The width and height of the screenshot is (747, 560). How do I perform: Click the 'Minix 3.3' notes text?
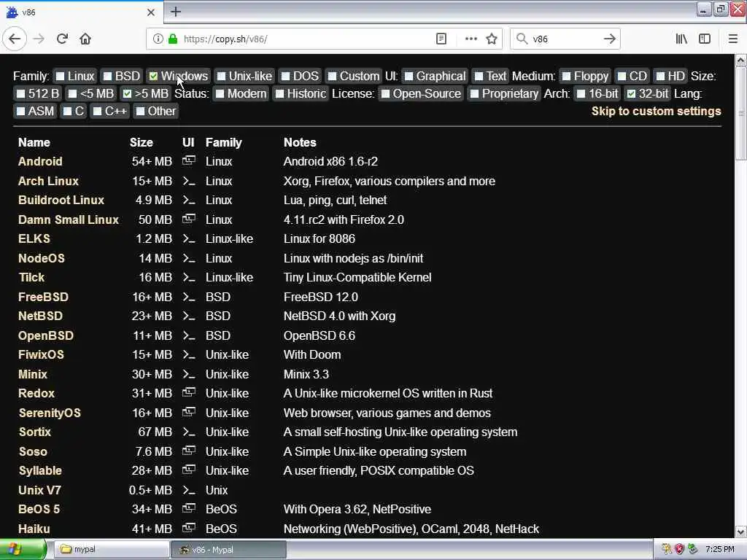pyautogui.click(x=306, y=374)
